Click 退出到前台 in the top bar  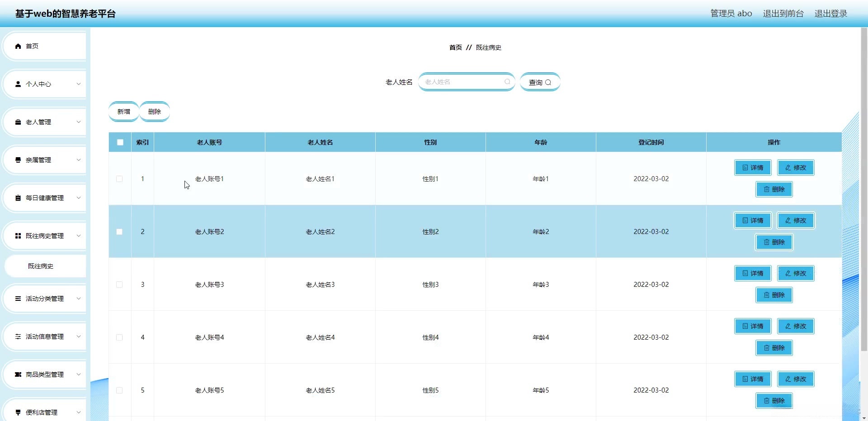coord(783,14)
